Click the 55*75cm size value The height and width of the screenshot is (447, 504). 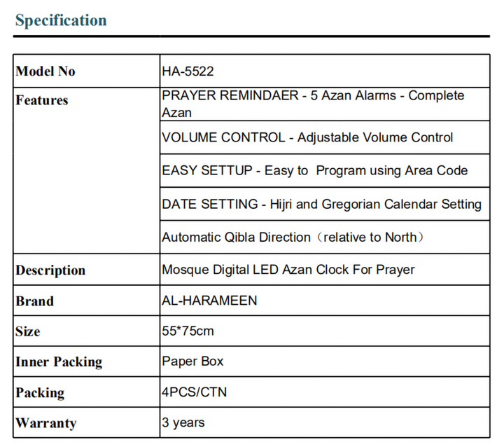tap(188, 331)
